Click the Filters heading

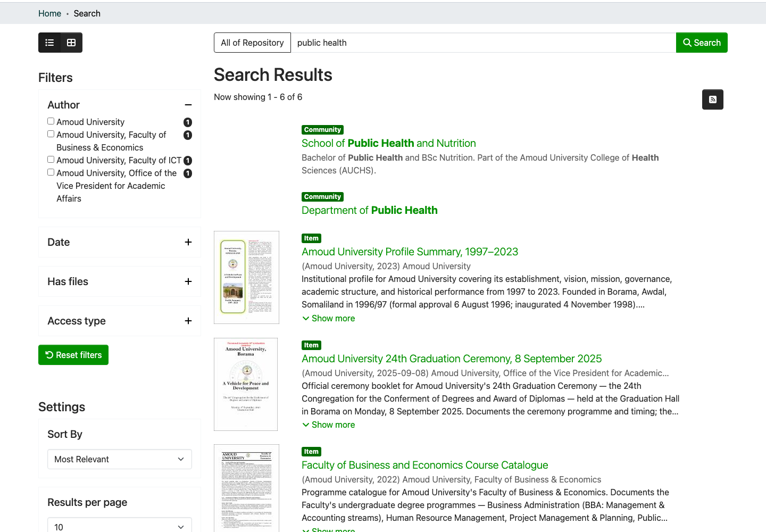pyautogui.click(x=55, y=78)
